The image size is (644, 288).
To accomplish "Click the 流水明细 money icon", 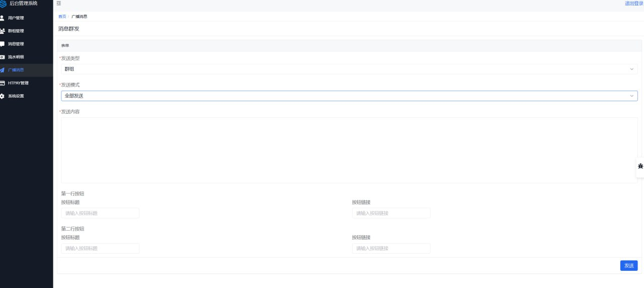I will pos(3,57).
